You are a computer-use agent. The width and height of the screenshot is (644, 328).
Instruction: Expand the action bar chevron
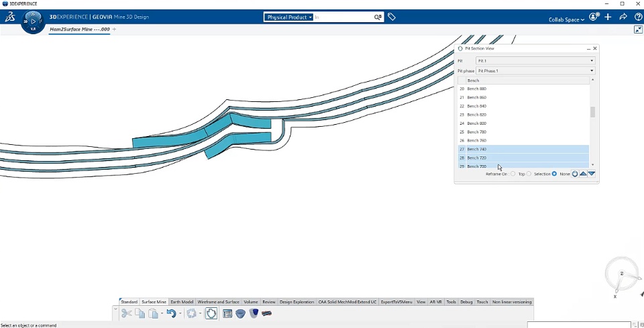115,309
